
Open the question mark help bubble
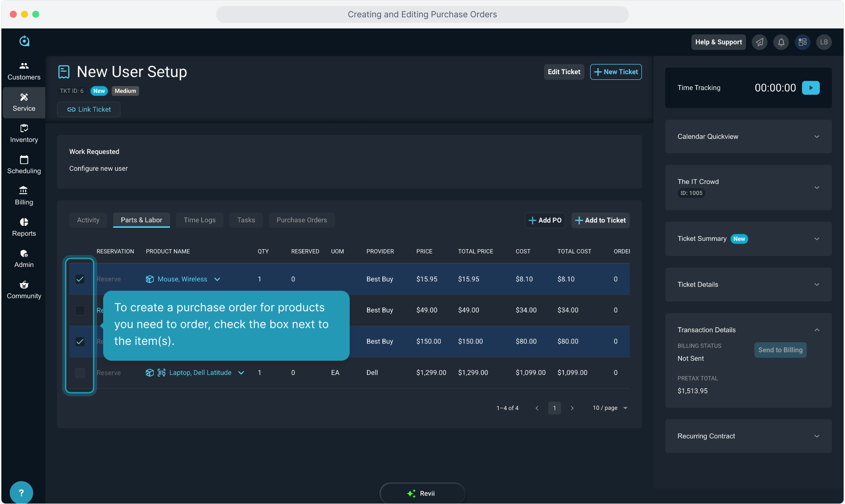click(21, 492)
